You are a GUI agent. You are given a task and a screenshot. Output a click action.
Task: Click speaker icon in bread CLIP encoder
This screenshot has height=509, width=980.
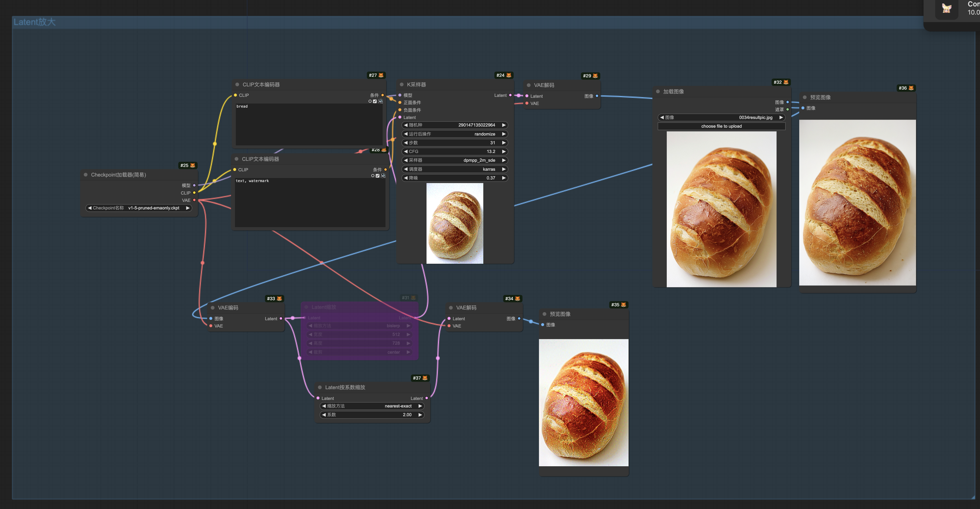tap(381, 101)
